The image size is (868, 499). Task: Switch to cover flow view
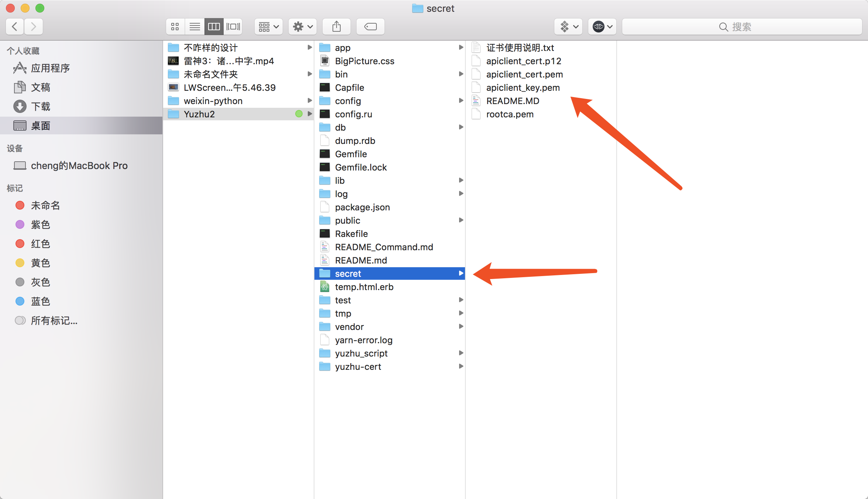pos(233,27)
